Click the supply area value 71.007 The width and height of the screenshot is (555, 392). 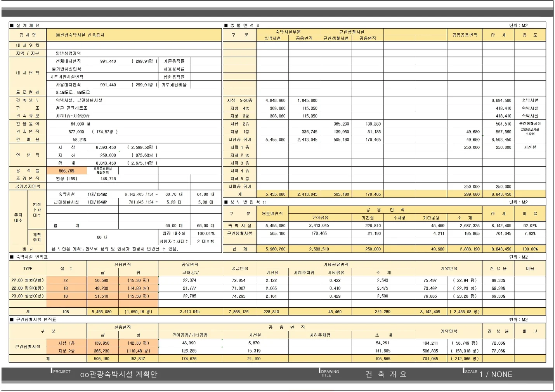coord(239,288)
